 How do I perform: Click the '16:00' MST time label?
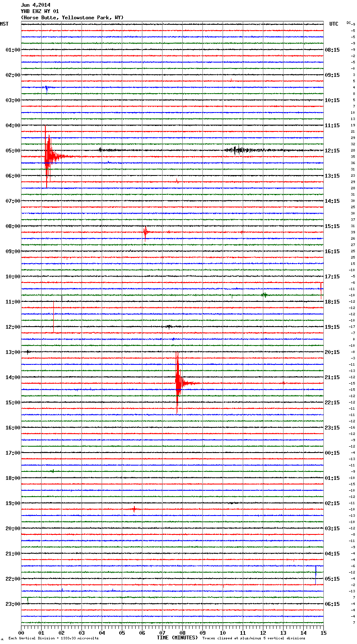pyautogui.click(x=13, y=428)
